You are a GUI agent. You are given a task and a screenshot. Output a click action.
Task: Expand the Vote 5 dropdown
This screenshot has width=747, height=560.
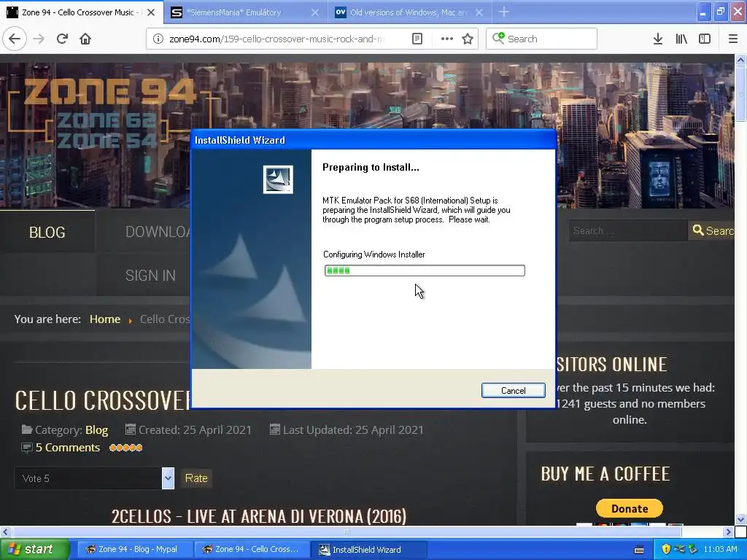point(168,478)
